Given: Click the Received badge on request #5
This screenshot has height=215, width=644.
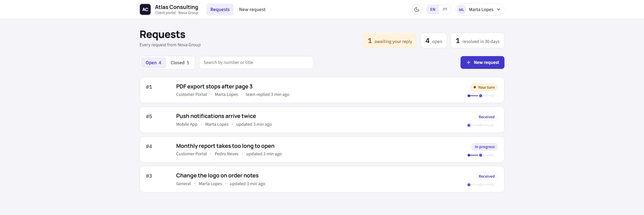Looking at the screenshot, I should (x=487, y=117).
